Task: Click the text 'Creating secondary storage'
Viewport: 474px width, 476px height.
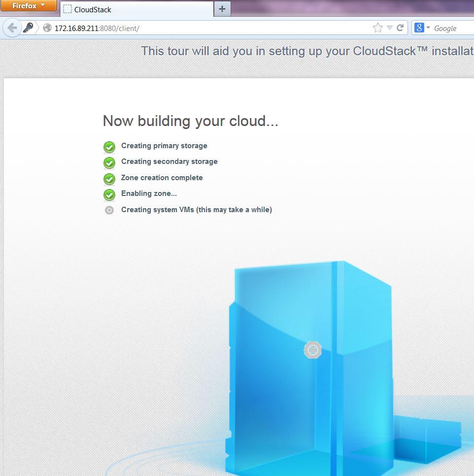Action: [x=169, y=161]
